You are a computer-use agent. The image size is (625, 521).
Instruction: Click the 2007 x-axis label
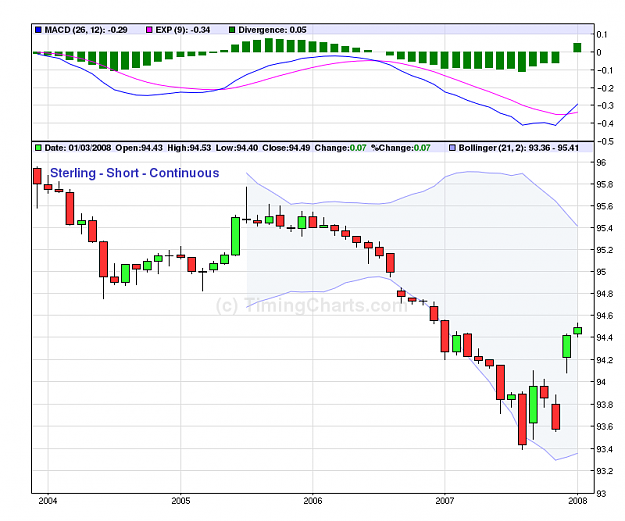coord(444,501)
